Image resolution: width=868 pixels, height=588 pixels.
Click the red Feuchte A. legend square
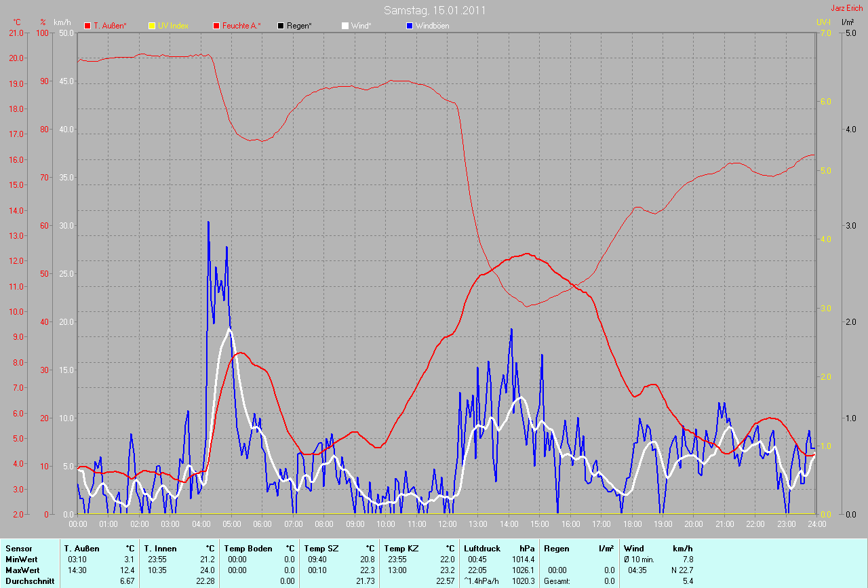[217, 26]
